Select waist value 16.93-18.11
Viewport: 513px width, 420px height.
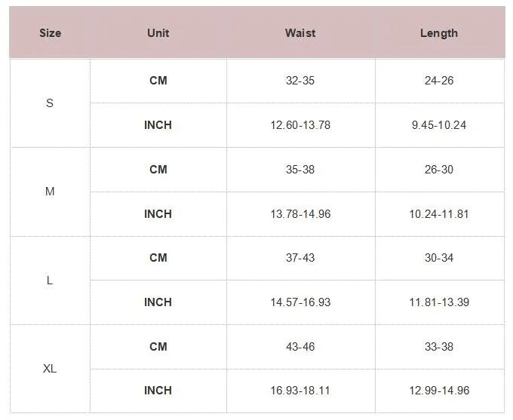click(x=300, y=391)
